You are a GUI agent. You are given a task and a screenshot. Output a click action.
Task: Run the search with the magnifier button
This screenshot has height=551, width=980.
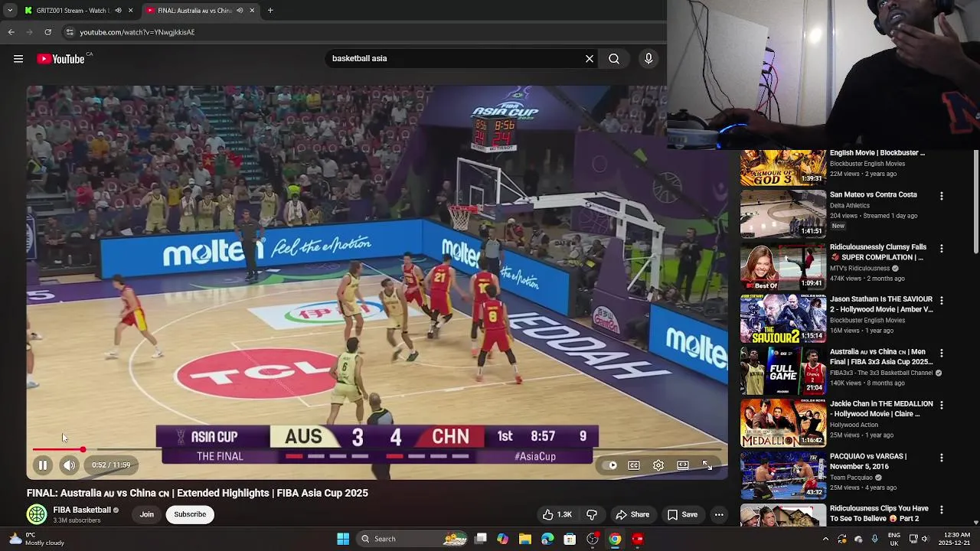[x=614, y=59]
